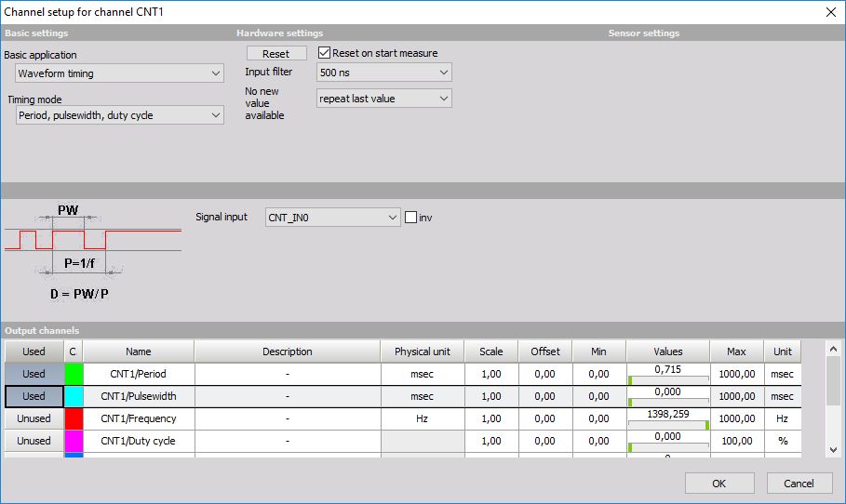Click the msec physical unit of CNT1/Period

pyautogui.click(x=423, y=374)
